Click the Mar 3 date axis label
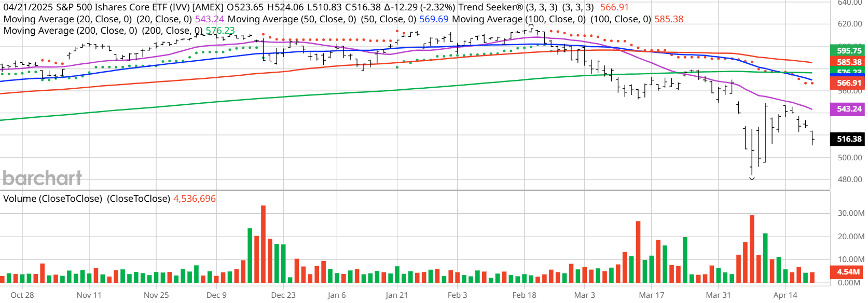 tap(585, 295)
